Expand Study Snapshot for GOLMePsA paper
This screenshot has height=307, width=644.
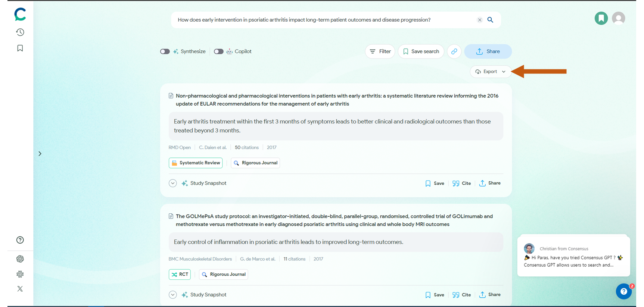pos(172,295)
